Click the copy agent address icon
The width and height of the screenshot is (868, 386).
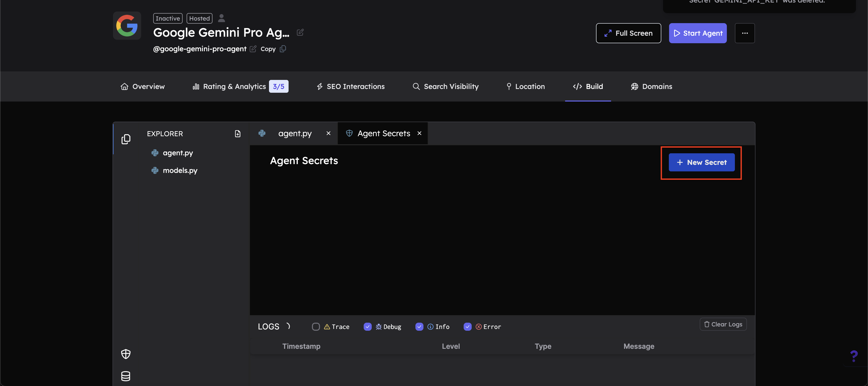[283, 49]
